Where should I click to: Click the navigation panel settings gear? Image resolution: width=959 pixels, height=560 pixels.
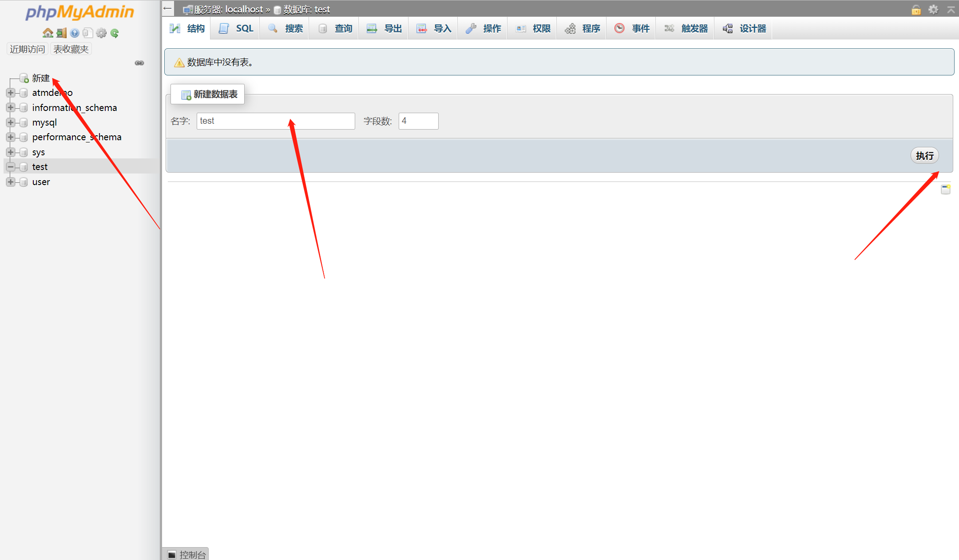tap(101, 33)
